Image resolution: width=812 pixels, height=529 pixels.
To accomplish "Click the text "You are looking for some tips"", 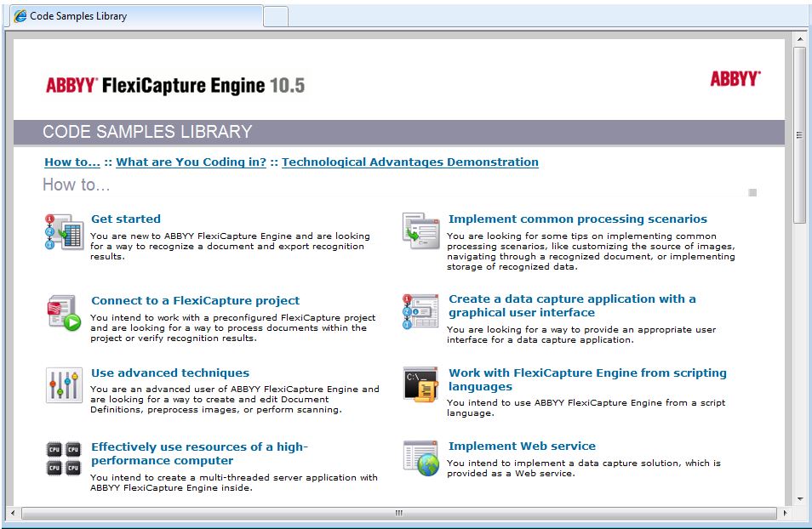I will pos(591,251).
